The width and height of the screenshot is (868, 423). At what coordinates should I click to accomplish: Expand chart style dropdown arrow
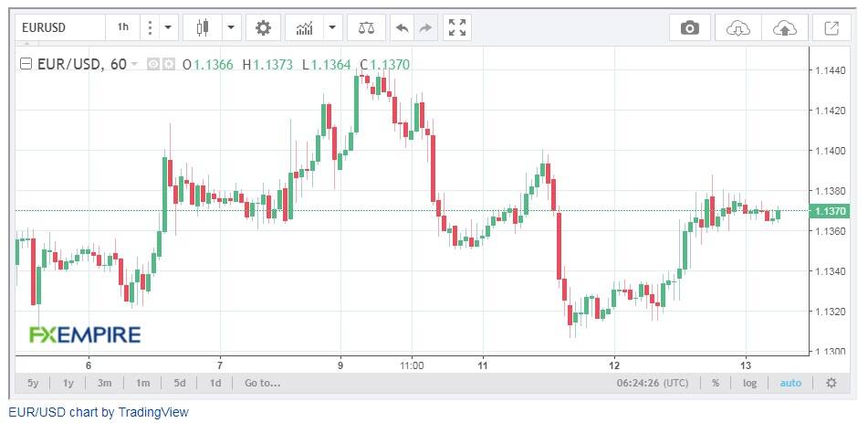tap(232, 27)
